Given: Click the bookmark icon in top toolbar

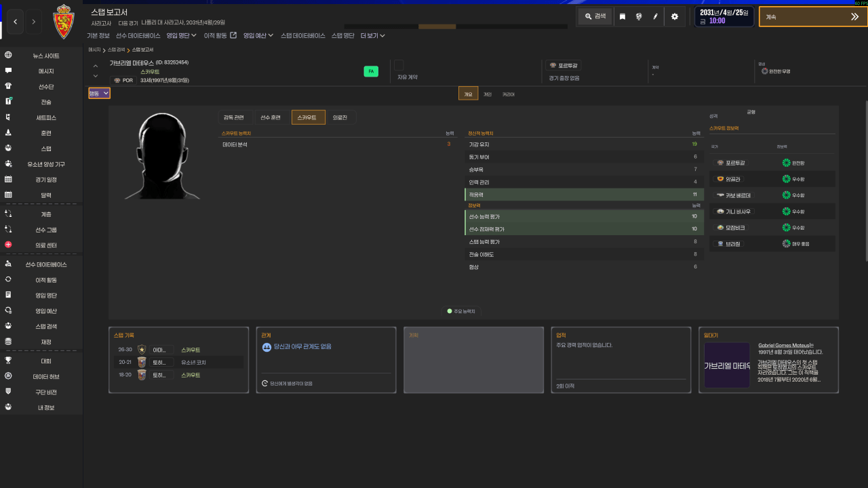Looking at the screenshot, I should (x=623, y=16).
